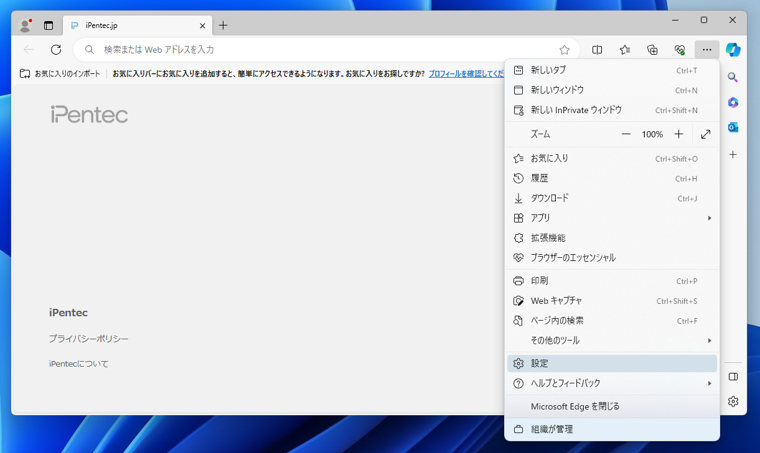The image size is (760, 453).
Task: Minimize the Edge window
Action: (x=675, y=20)
